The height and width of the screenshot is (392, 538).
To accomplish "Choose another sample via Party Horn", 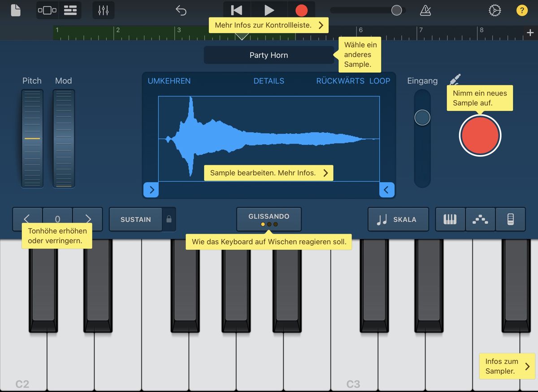I will point(269,55).
